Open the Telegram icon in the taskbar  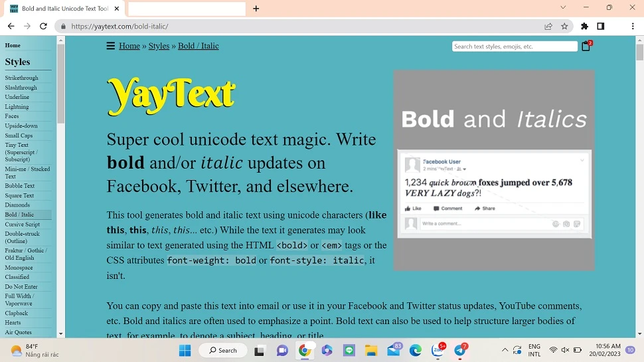click(460, 350)
